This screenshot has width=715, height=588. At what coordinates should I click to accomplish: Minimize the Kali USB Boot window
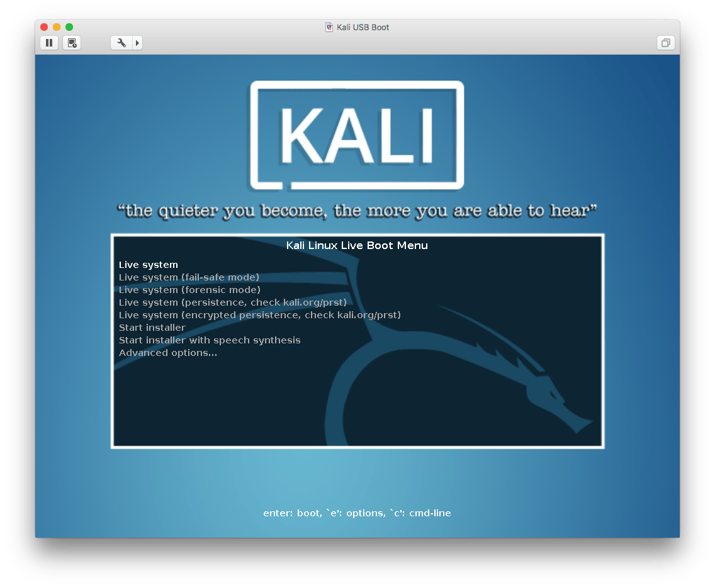[x=57, y=27]
